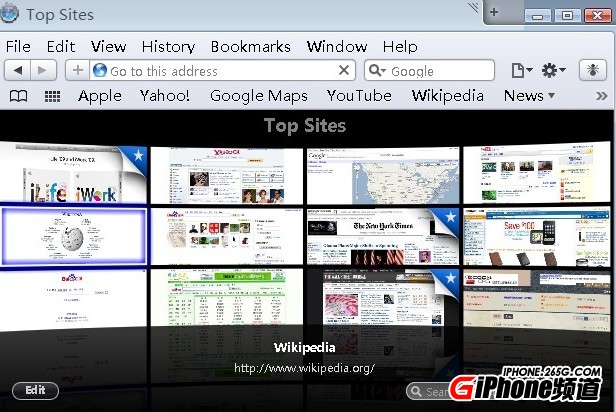Open the History menu
Image resolution: width=616 pixels, height=412 pixels.
[x=168, y=46]
